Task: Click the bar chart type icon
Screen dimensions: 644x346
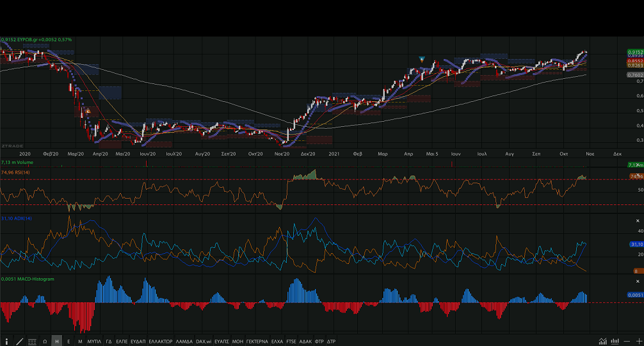Action: coord(615,342)
